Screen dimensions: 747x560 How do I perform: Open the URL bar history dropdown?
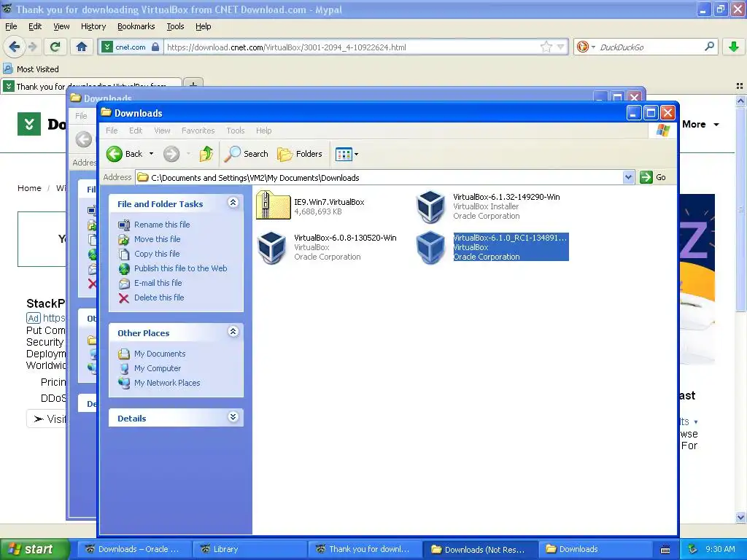click(x=561, y=47)
